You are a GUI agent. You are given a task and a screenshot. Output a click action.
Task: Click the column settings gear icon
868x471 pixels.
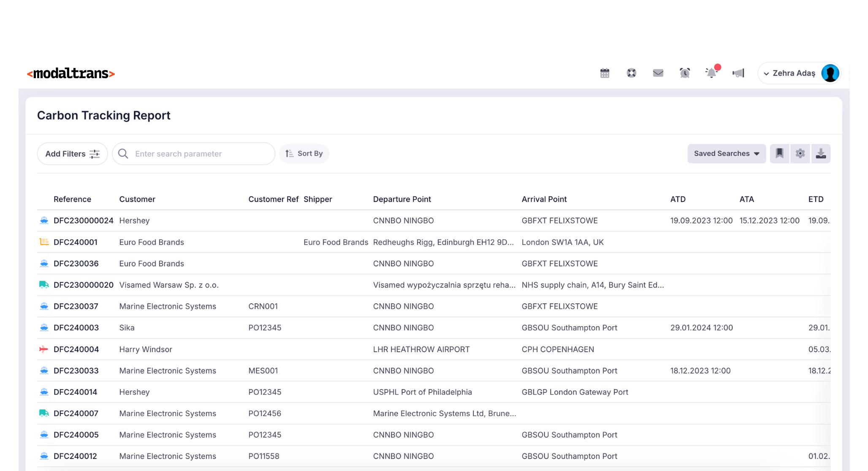pos(800,153)
